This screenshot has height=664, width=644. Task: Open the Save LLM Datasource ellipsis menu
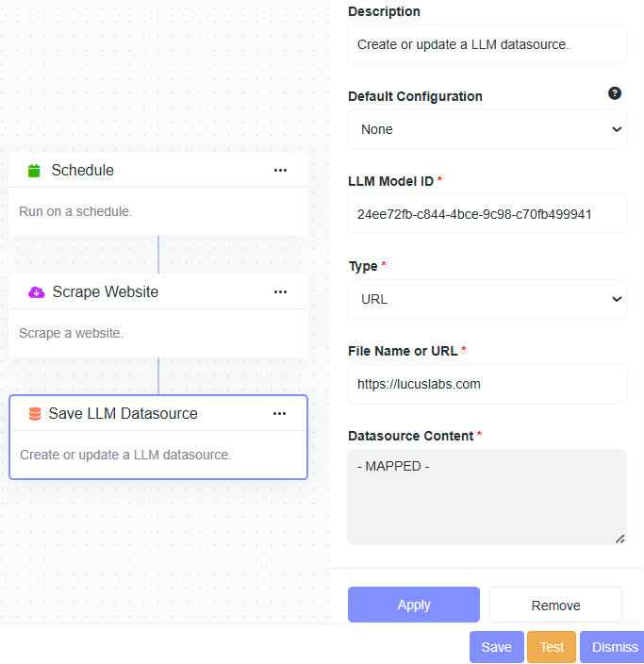(x=279, y=414)
